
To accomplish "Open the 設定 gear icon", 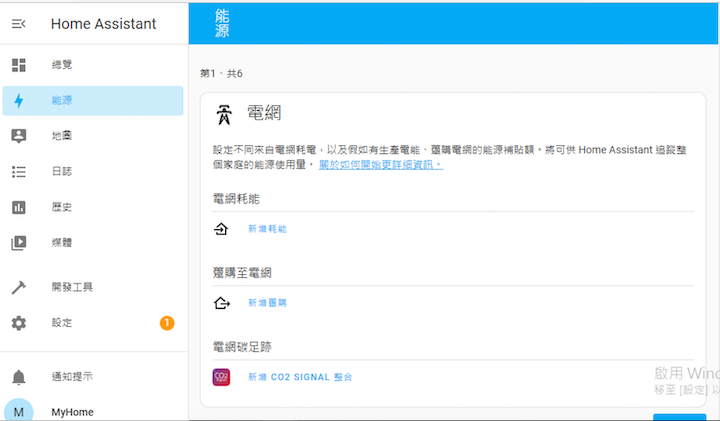I will click(19, 323).
